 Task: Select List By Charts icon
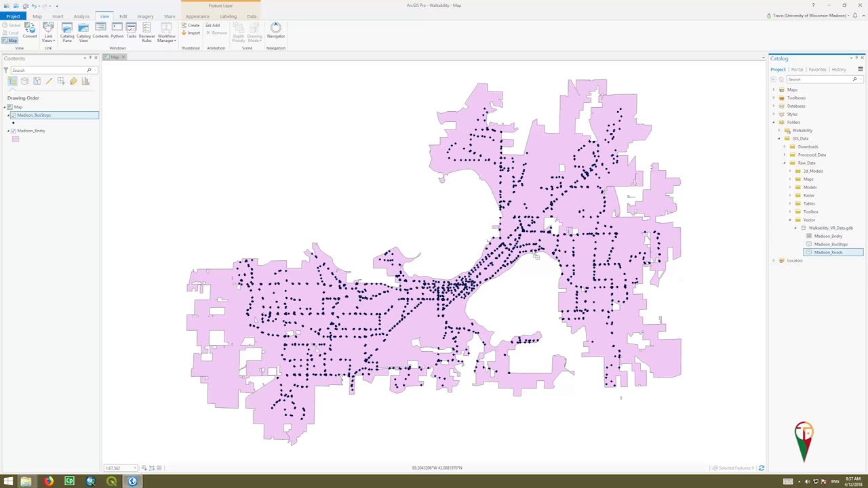pyautogui.click(x=85, y=81)
